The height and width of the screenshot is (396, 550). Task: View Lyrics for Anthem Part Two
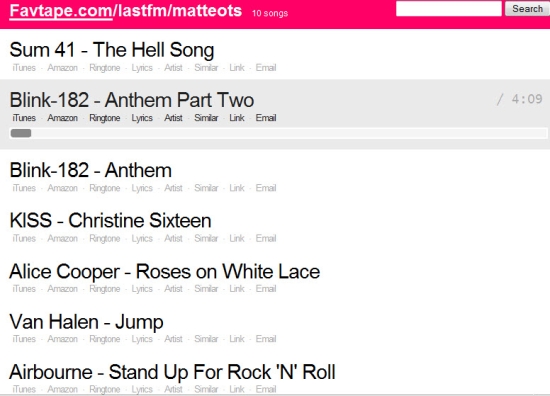pos(142,118)
